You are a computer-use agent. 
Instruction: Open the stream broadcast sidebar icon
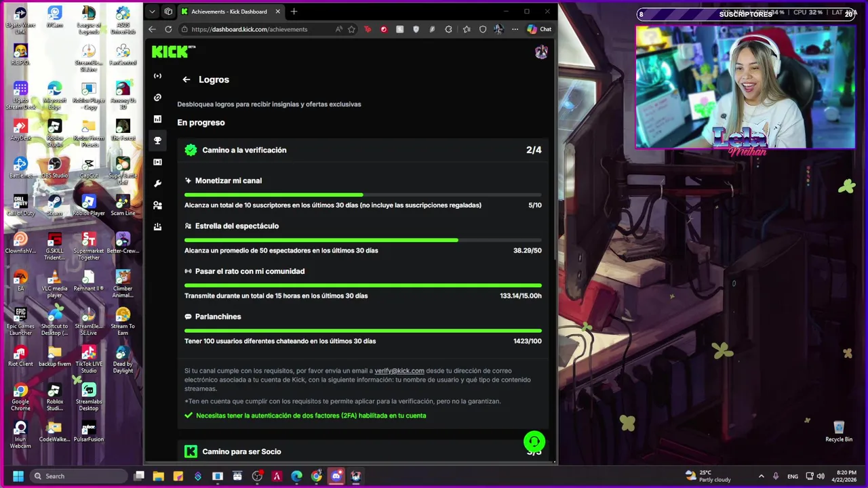pyautogui.click(x=157, y=76)
